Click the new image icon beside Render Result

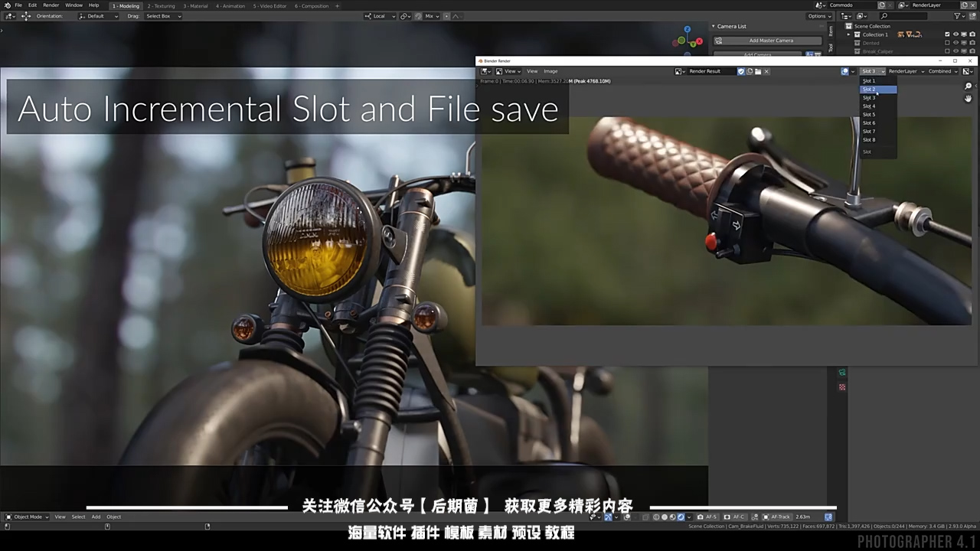750,71
